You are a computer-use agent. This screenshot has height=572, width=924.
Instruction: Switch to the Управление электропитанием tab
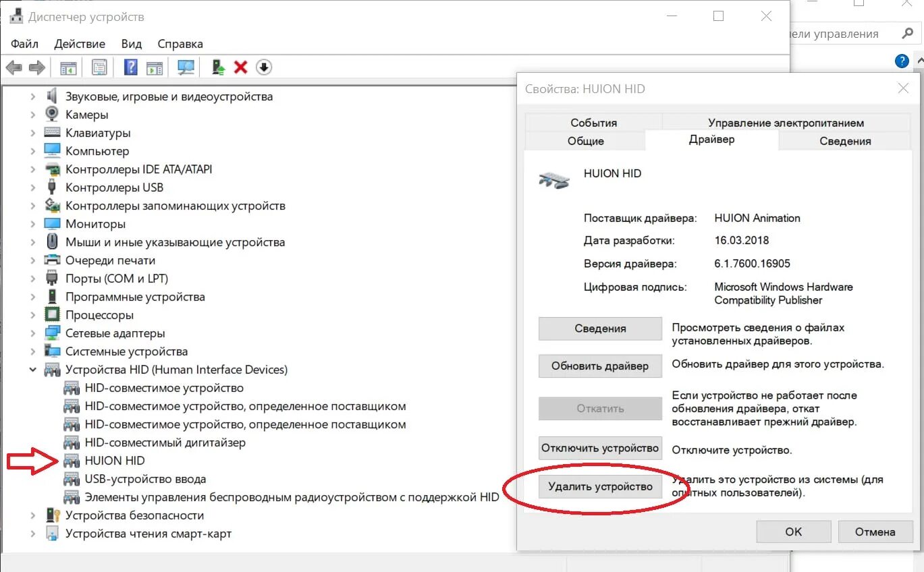786,123
